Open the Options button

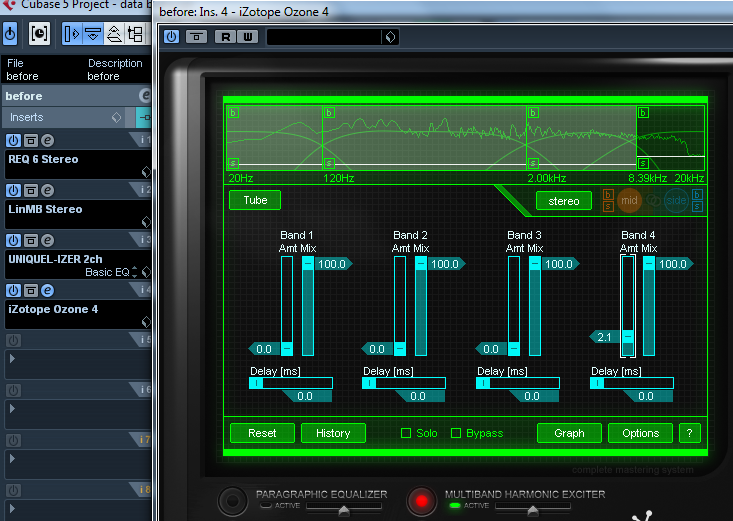(x=640, y=433)
